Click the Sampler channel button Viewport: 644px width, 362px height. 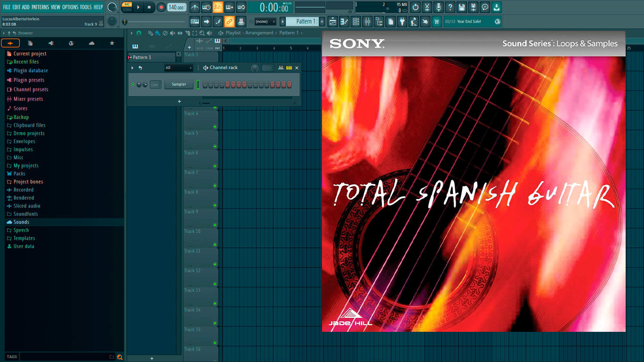pyautogui.click(x=179, y=84)
